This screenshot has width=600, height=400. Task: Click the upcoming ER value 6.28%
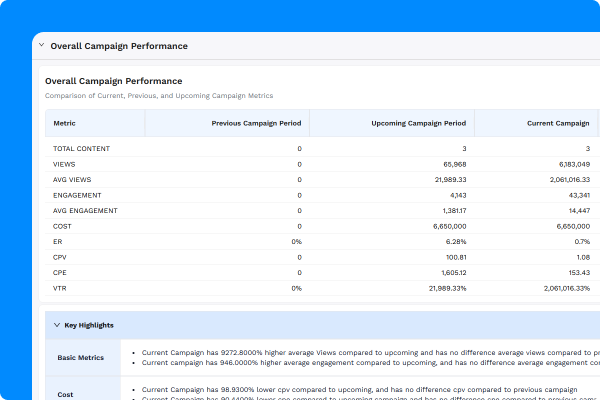click(x=453, y=241)
